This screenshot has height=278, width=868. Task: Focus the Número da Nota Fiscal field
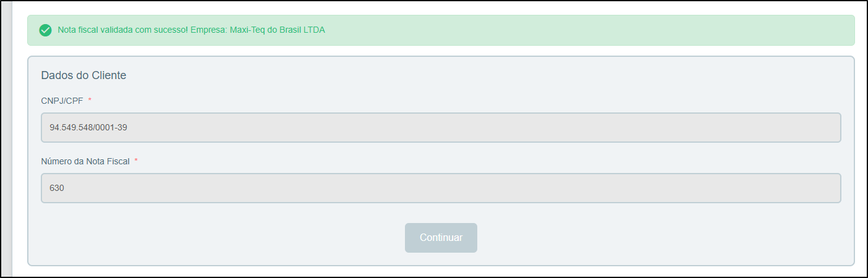[x=441, y=188]
